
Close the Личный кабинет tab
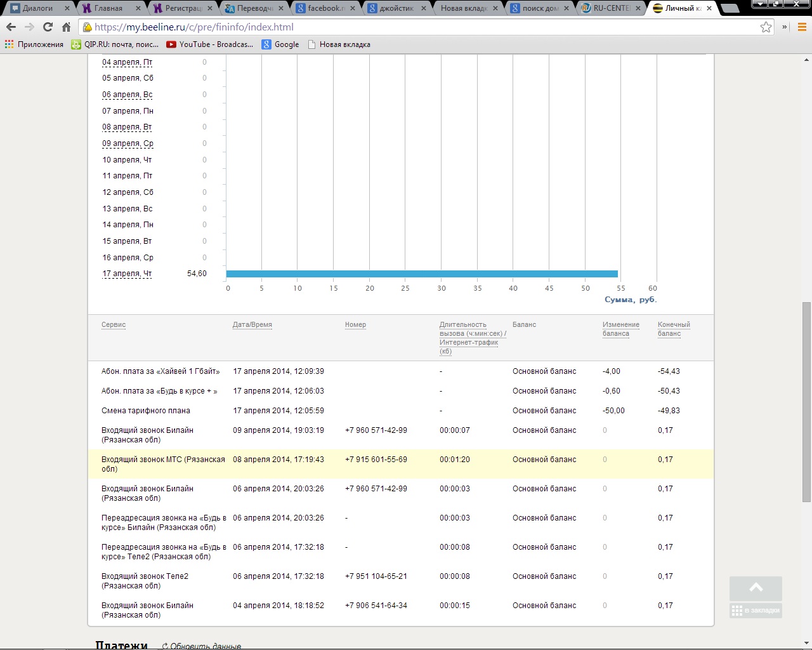(x=709, y=8)
